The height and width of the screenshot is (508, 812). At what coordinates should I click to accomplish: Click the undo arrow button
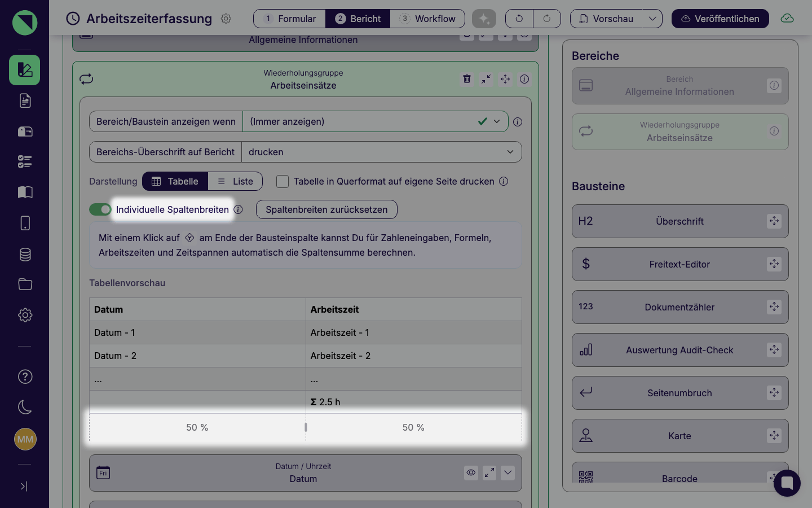(x=519, y=19)
